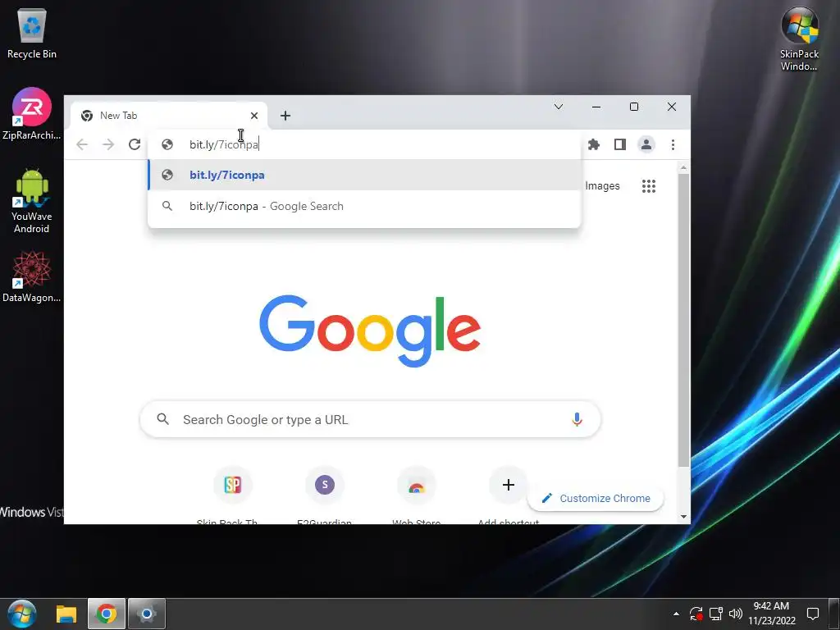The image size is (840, 630).
Task: Click the Windows Start orb
Action: point(22,614)
